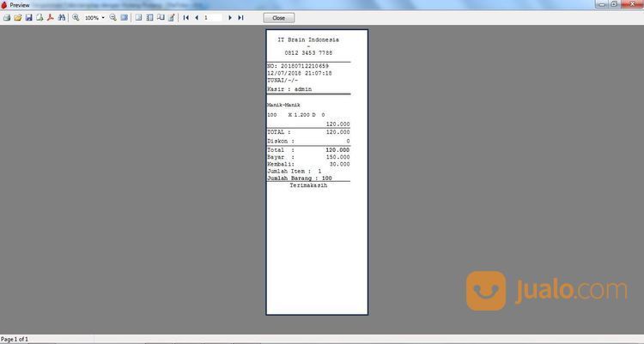Click the 'Kasir : admin' line
644x344 pixels.
tap(289, 89)
